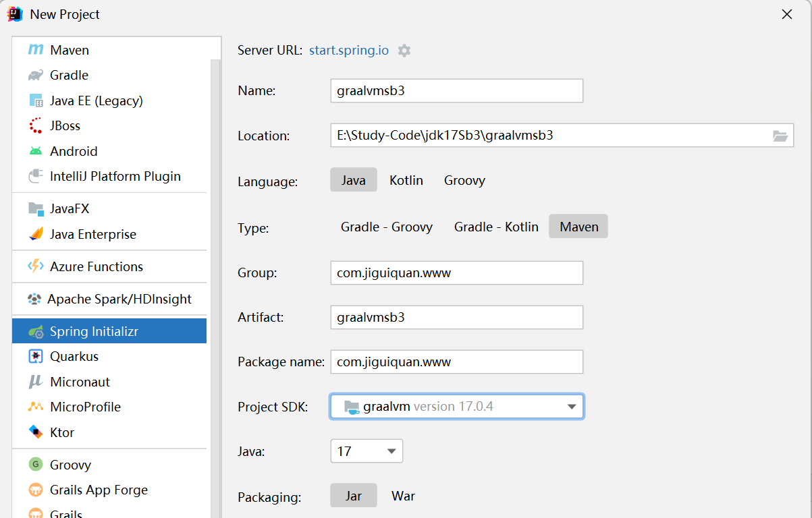This screenshot has height=518, width=812.
Task: Choose Maven project type
Action: coord(578,227)
